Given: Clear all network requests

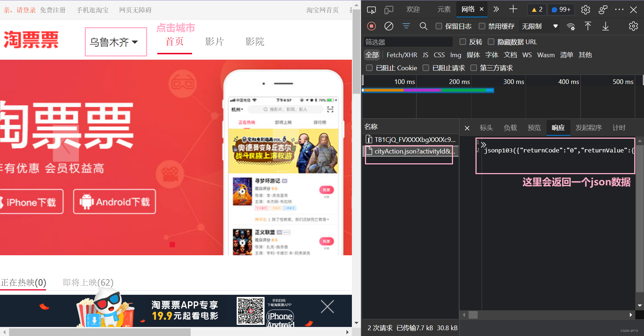Looking at the screenshot, I should [389, 26].
